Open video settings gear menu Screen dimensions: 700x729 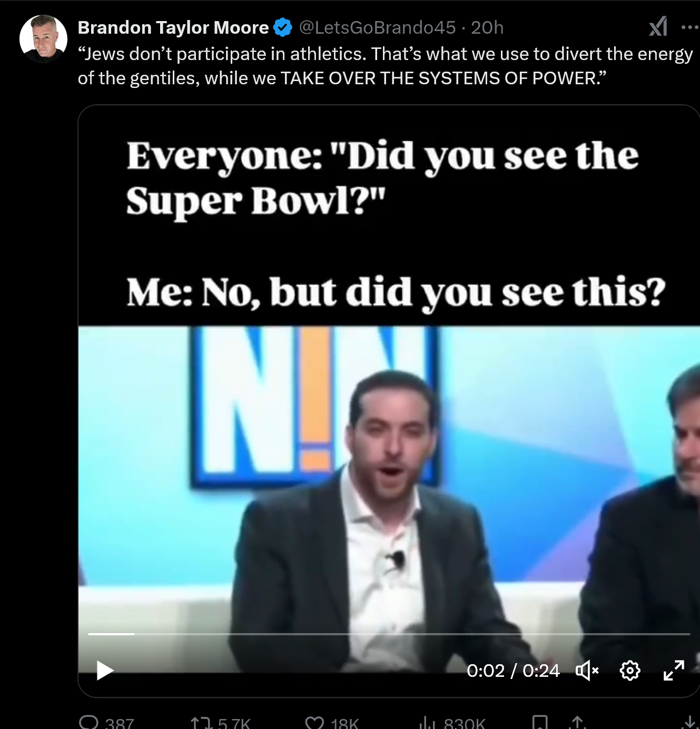[x=630, y=671]
